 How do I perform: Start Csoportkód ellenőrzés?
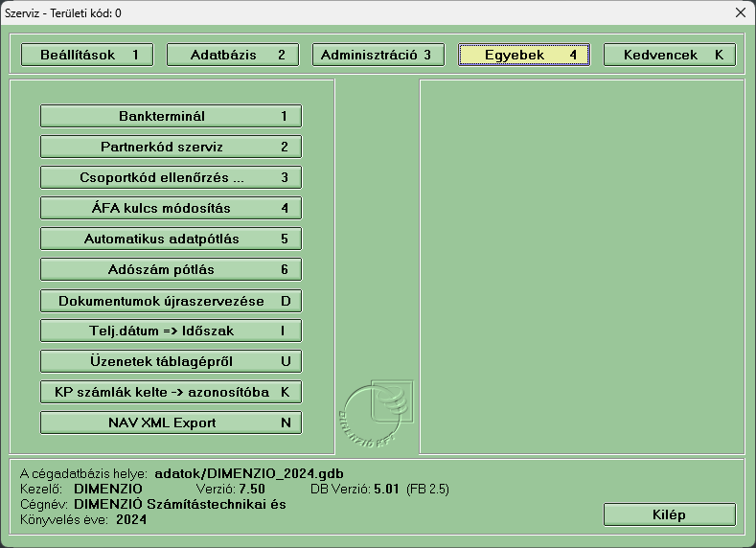pos(171,177)
